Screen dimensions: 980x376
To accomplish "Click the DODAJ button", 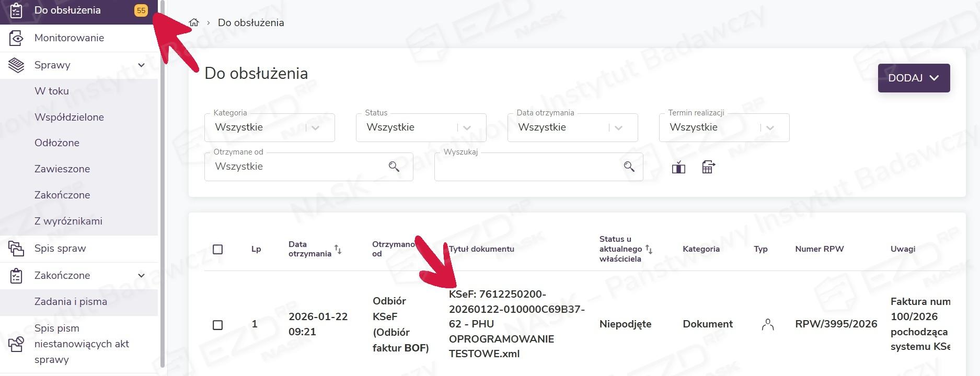I will pos(914,78).
